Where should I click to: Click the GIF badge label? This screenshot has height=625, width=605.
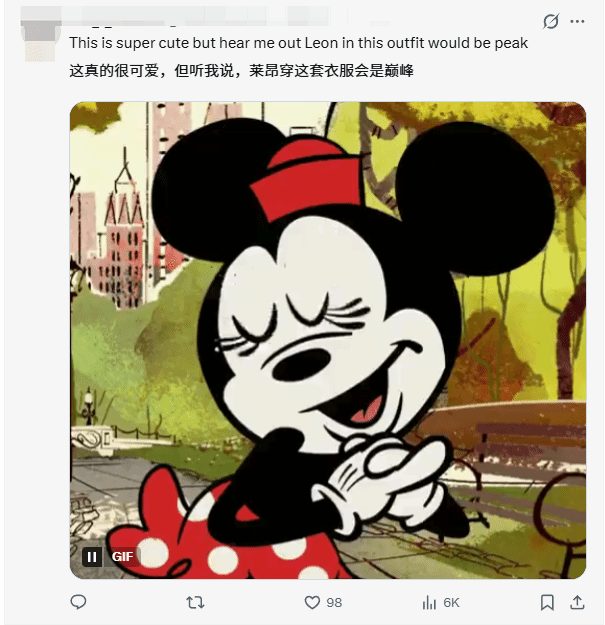pyautogui.click(x=122, y=557)
